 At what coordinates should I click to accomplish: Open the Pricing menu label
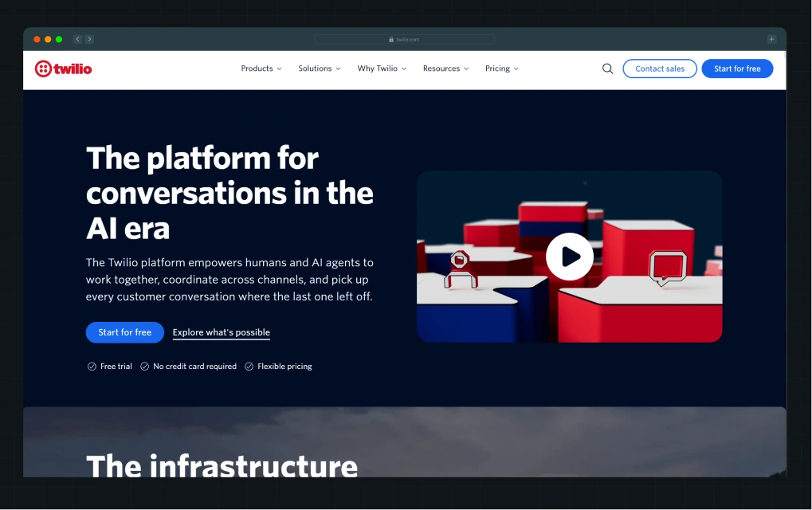pos(498,69)
